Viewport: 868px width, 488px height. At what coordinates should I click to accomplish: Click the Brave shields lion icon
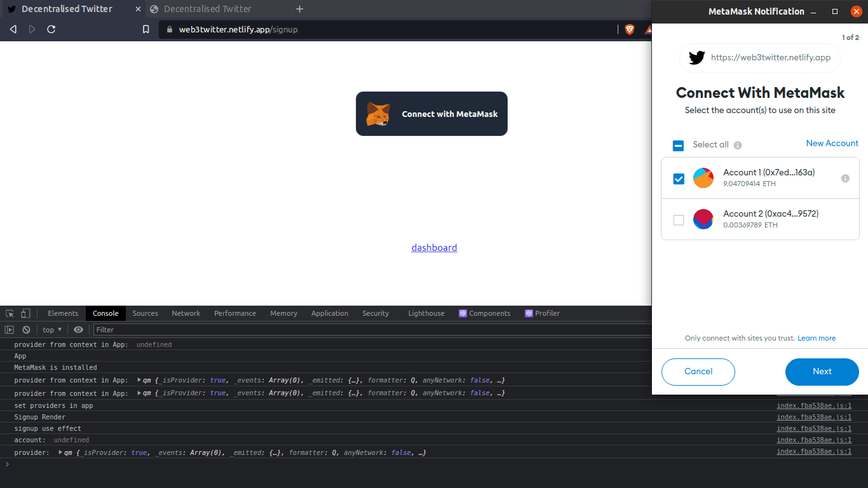click(629, 29)
